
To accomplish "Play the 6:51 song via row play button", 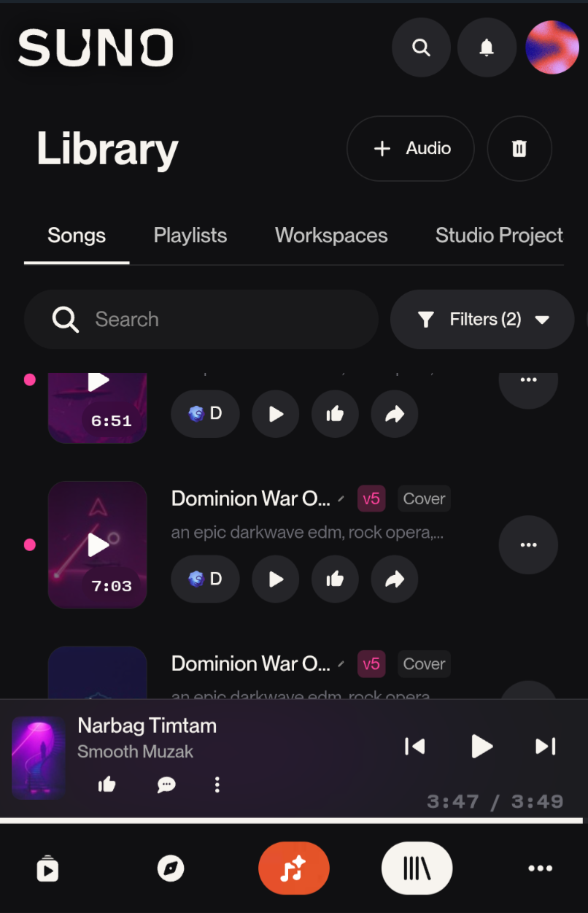I will click(276, 414).
